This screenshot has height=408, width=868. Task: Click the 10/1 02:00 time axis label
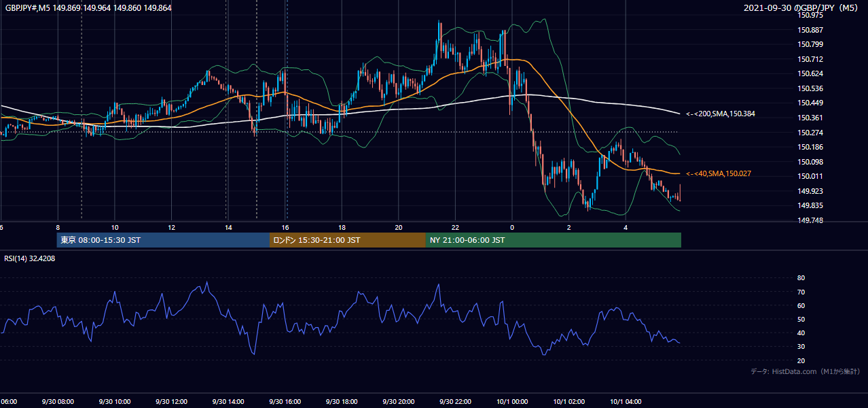click(x=568, y=402)
